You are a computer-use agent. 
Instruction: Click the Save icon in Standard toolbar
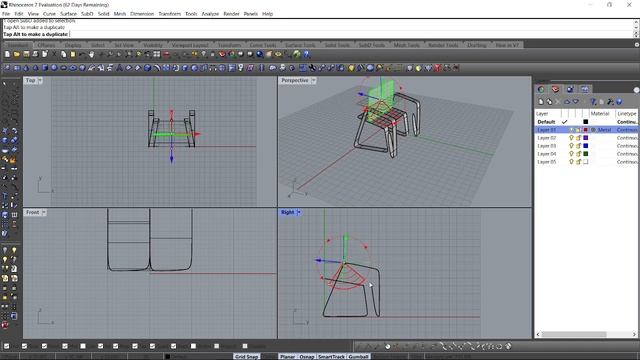[x=26, y=54]
